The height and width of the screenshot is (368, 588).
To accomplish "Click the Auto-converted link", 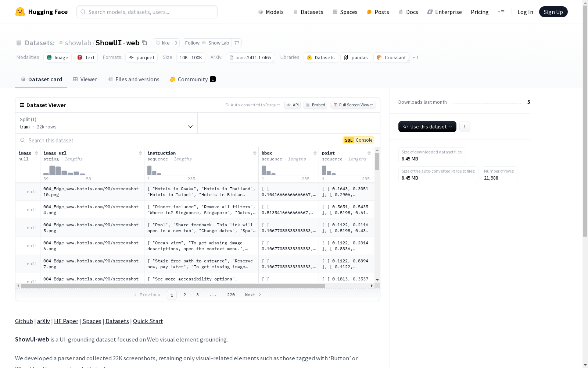I will pos(245,105).
